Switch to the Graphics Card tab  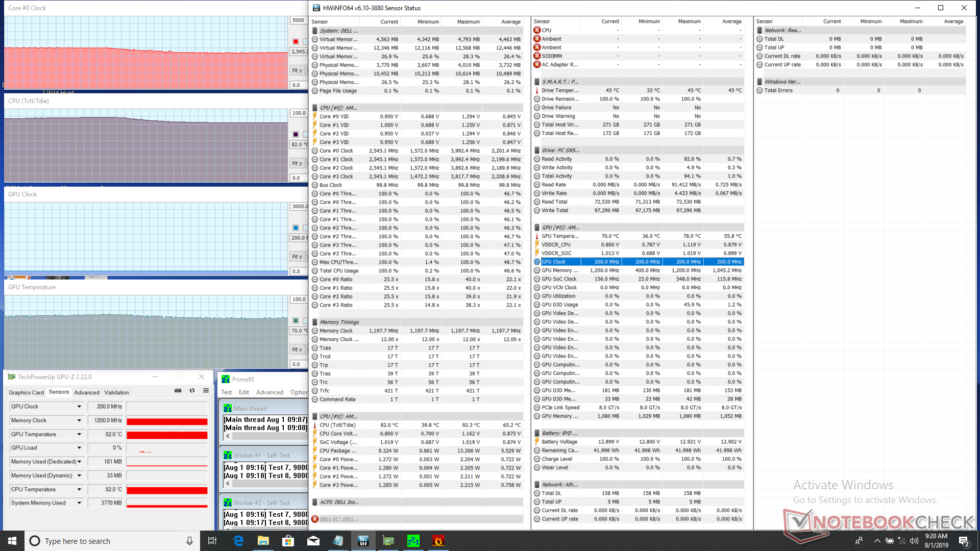click(x=26, y=392)
